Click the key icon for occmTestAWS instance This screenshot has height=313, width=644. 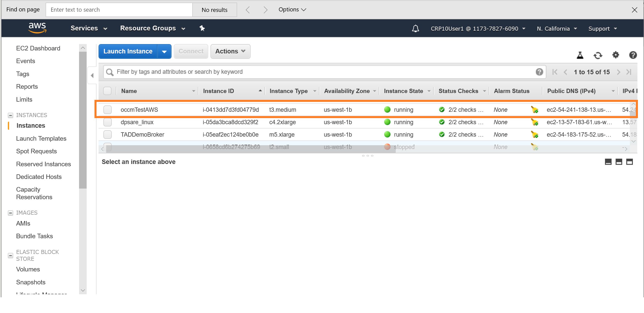point(535,110)
